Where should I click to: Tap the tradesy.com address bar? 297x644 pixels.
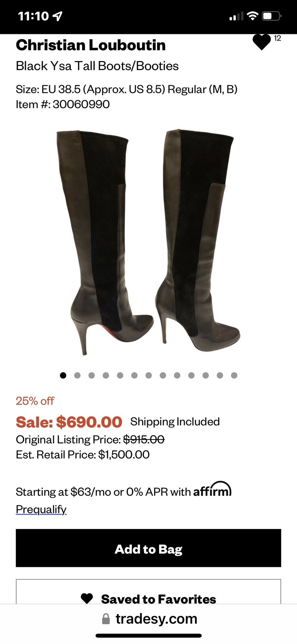tap(150, 619)
